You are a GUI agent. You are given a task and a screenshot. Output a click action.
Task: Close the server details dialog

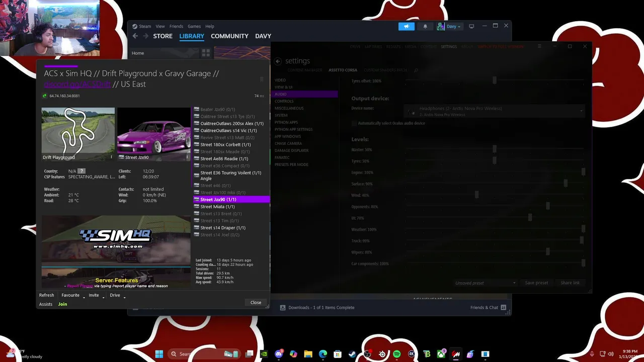pos(256,302)
